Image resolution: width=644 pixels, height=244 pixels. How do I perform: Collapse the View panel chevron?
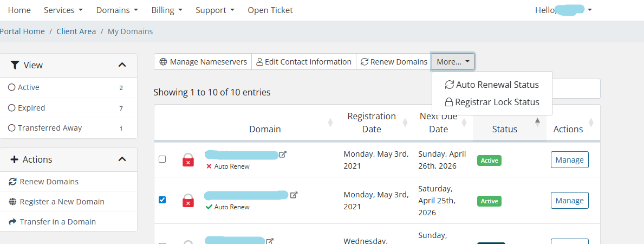pos(122,65)
